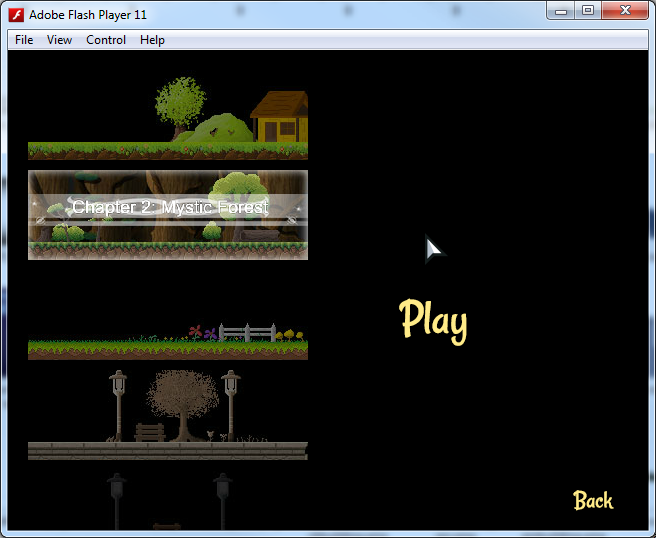Minimize the Flash Player window
The width and height of the screenshot is (656, 538).
tap(562, 11)
